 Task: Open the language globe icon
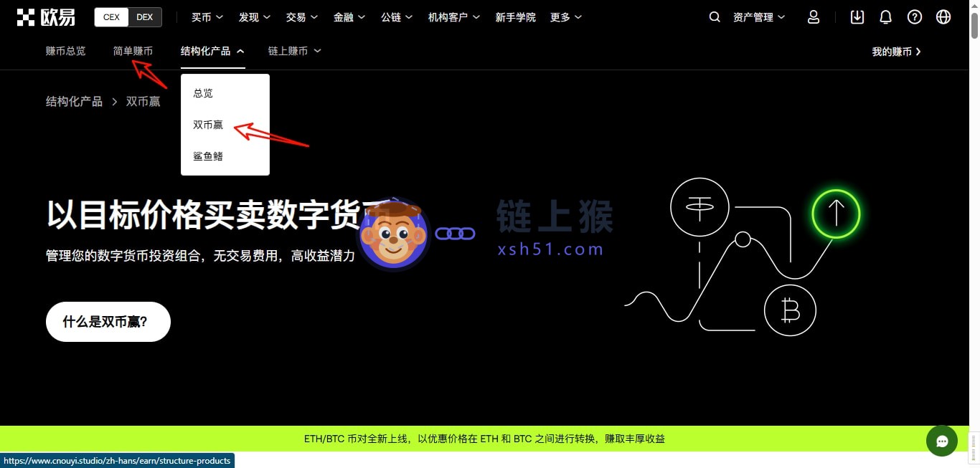(943, 17)
